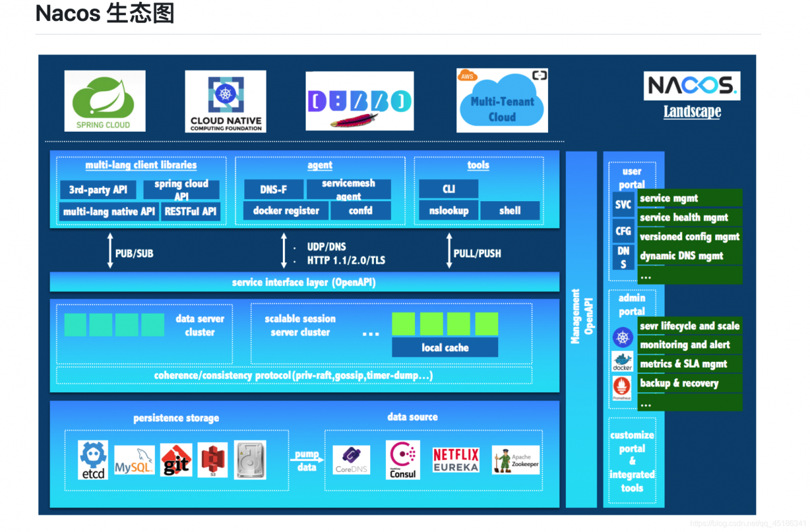This screenshot has height=532, width=810.
Task: Select the "shell" box
Action: 510,211
